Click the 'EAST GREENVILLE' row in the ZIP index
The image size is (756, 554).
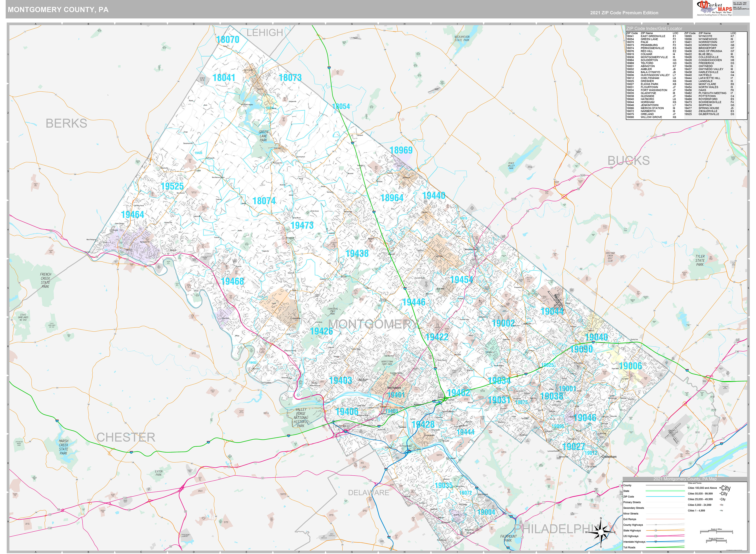click(652, 36)
